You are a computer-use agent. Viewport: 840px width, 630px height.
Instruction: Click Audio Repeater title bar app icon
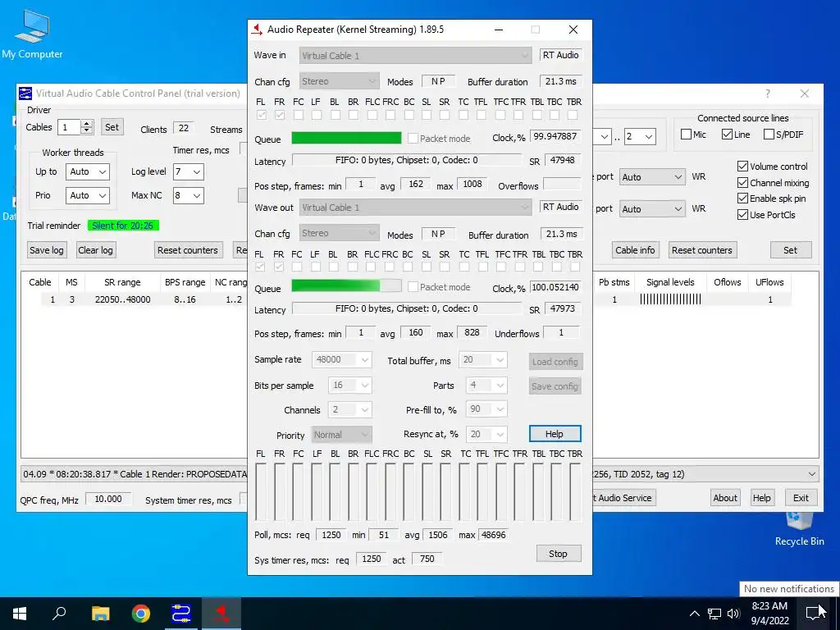(257, 30)
